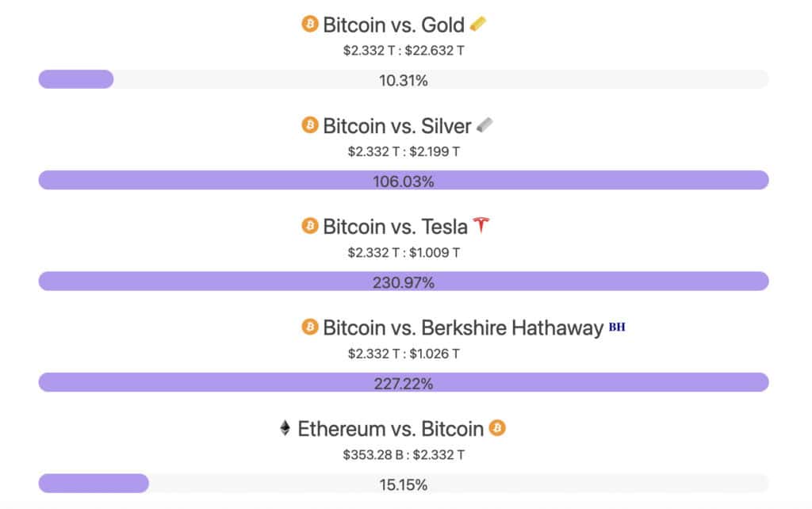Viewport: 812px width, 509px height.
Task: Click the $2.332 T : $22.632 T value text
Action: point(404,51)
